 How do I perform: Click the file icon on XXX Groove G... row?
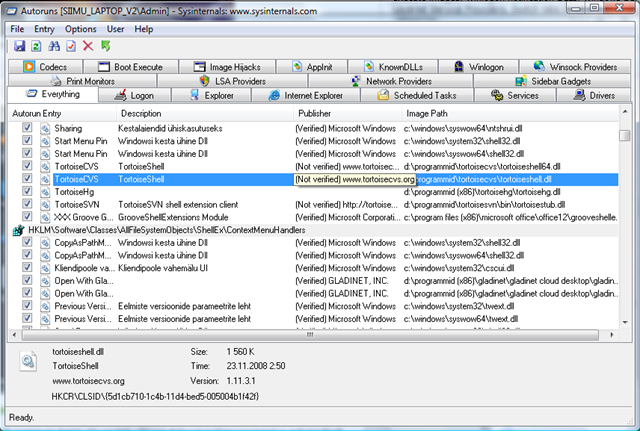pos(44,217)
